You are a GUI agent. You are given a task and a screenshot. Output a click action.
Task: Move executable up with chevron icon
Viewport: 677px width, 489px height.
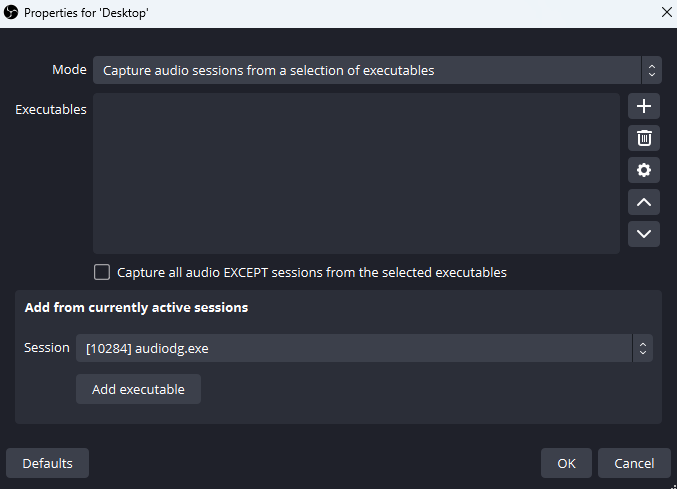click(x=644, y=202)
